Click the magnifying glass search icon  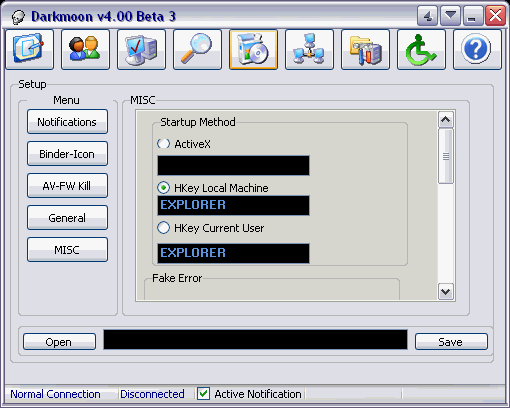point(198,49)
